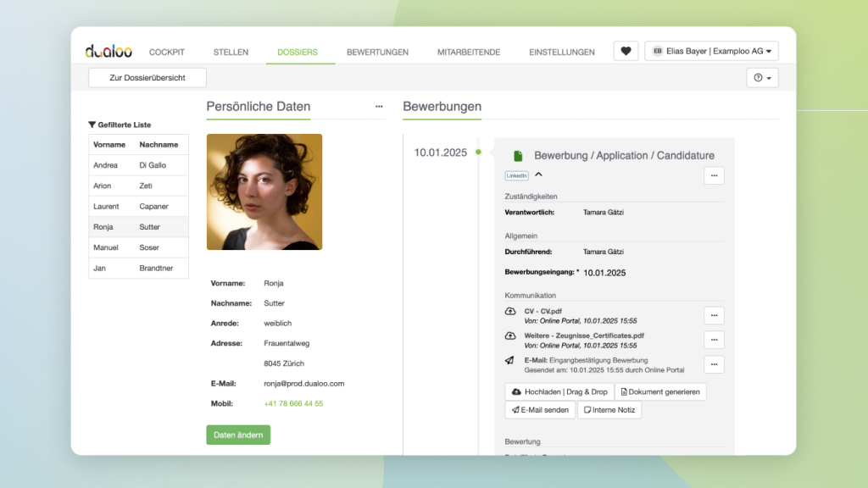Switch to the BEWERTUNGEN tab

(x=377, y=52)
